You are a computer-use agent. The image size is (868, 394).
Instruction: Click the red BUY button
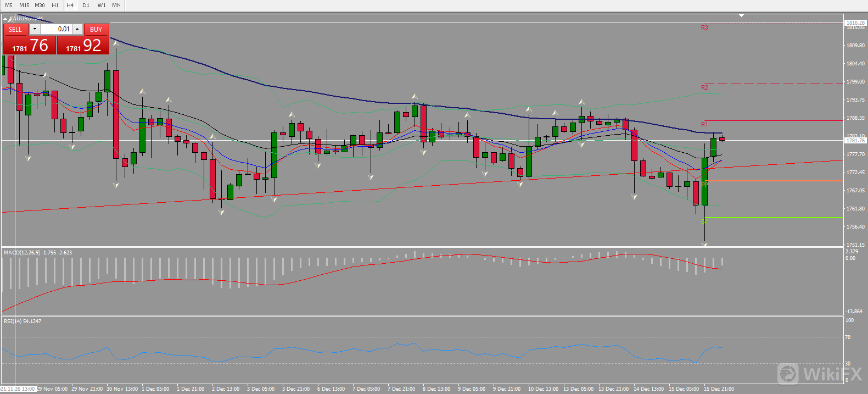coord(96,30)
